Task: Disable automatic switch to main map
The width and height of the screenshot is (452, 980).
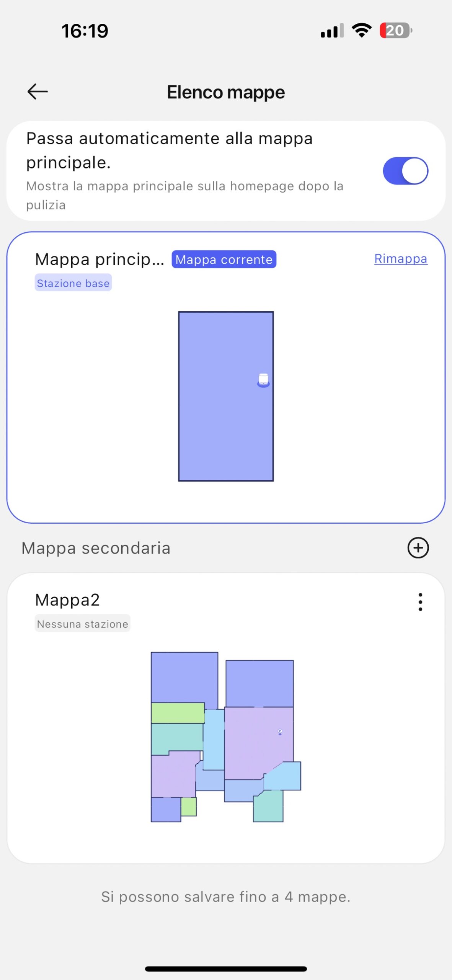Action: click(x=405, y=171)
